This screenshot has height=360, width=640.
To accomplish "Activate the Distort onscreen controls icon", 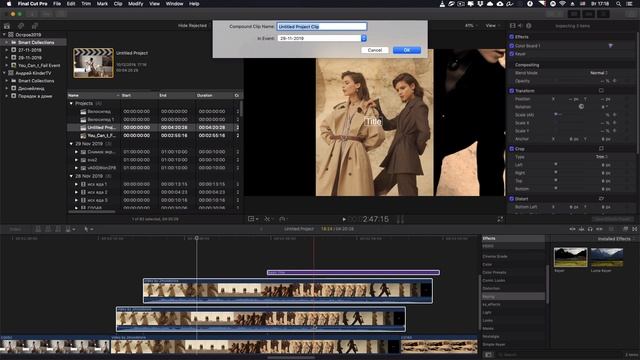I will pos(601,199).
